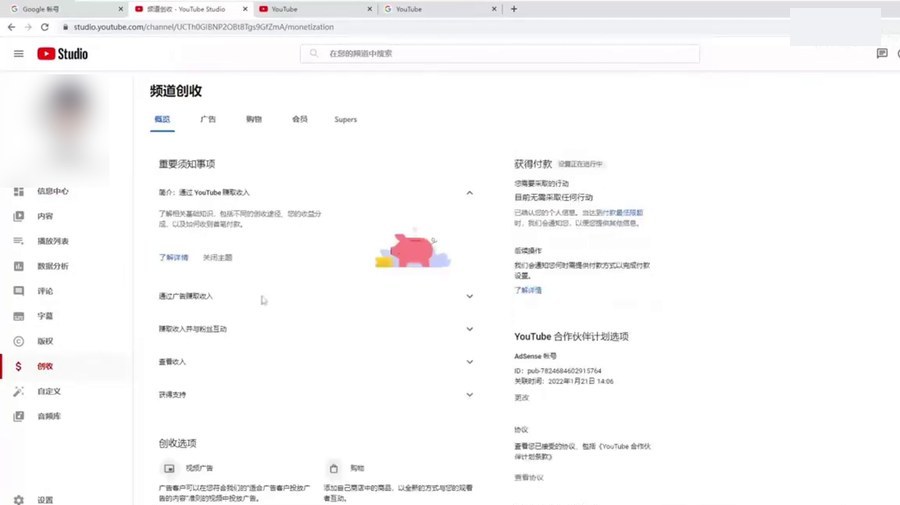The image size is (900, 505).
Task: Open the Analytics sidebar icon
Action: coord(18,266)
